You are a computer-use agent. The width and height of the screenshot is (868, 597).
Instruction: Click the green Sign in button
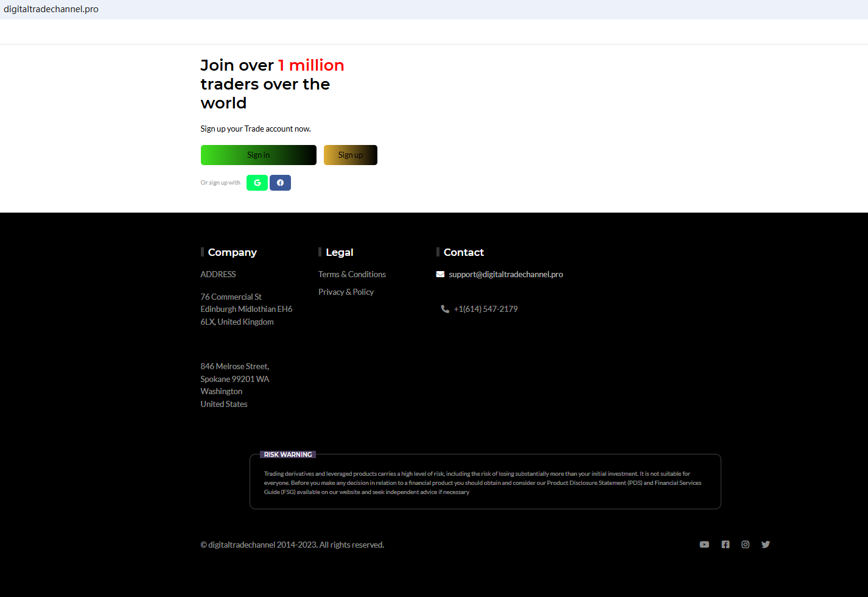[x=259, y=155]
